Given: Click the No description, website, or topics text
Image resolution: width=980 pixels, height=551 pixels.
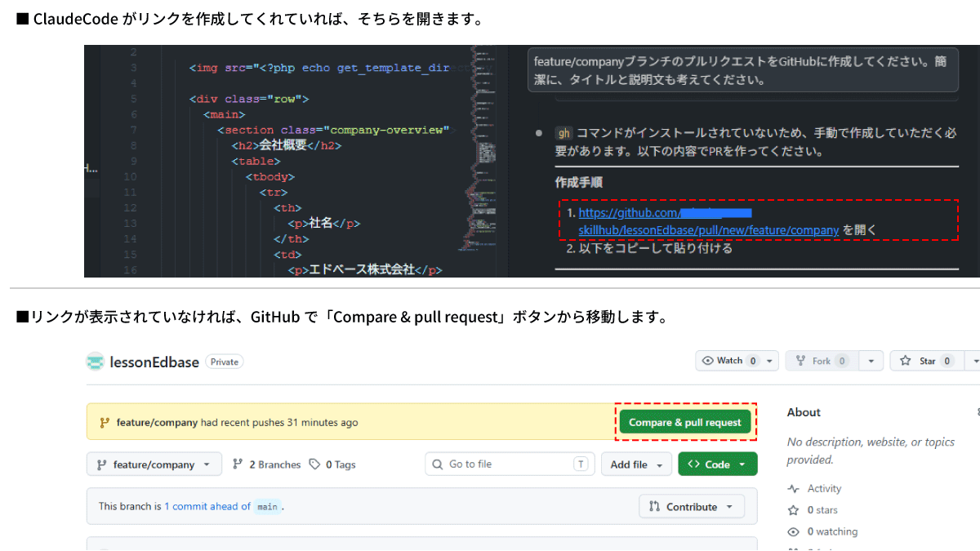Looking at the screenshot, I should [871, 451].
